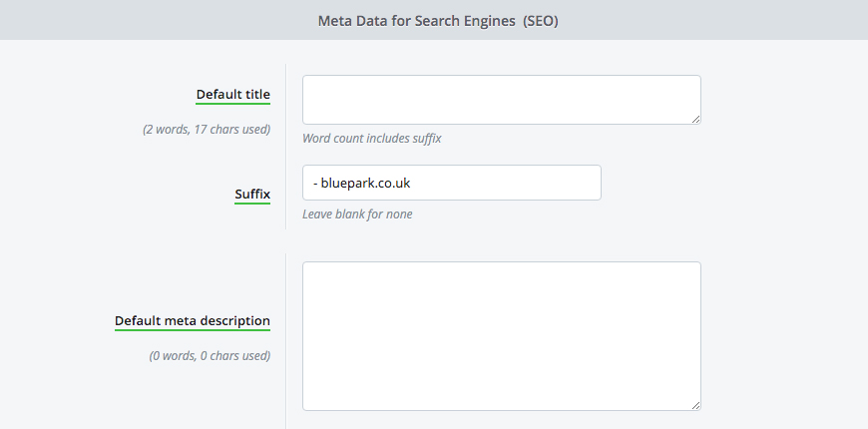Click the underlined Suffix label

(252, 195)
